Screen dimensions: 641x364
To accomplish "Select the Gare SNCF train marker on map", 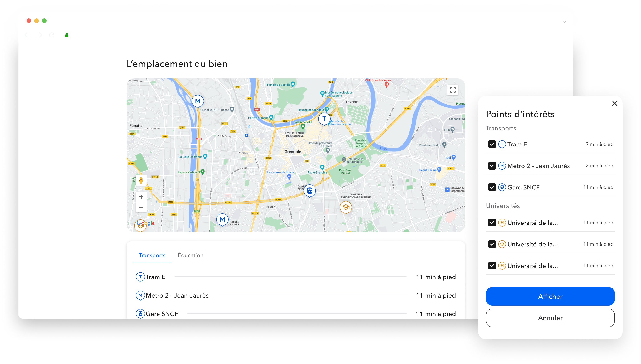I will (310, 190).
